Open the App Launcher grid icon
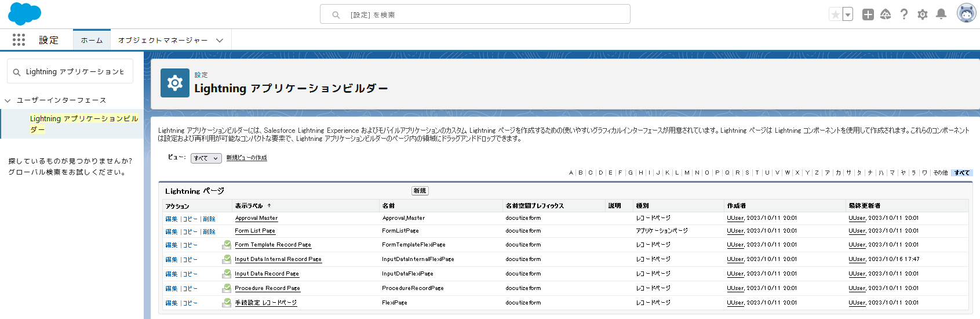 click(19, 39)
